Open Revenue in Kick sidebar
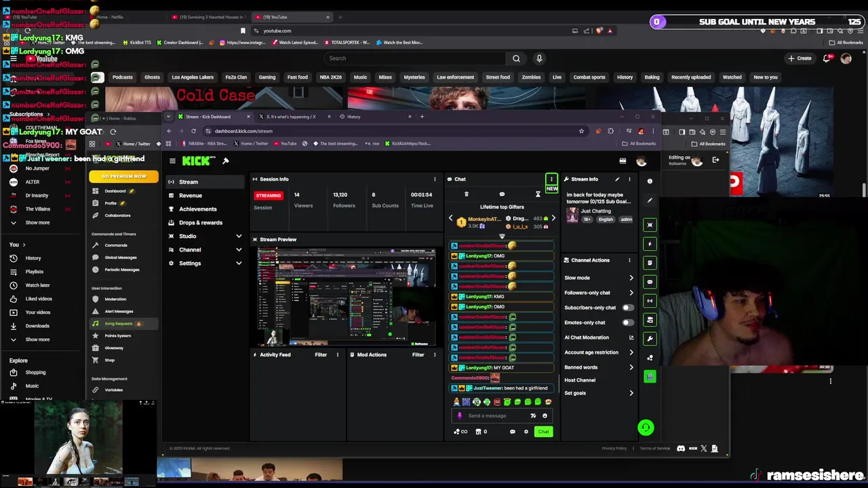868x488 pixels. click(x=206, y=195)
